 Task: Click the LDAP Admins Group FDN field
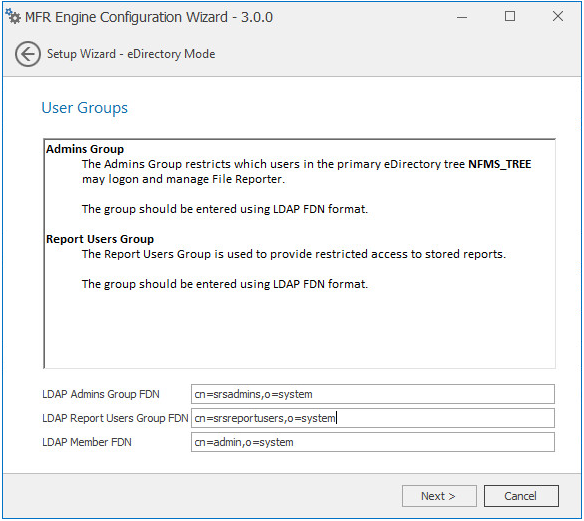coord(373,394)
